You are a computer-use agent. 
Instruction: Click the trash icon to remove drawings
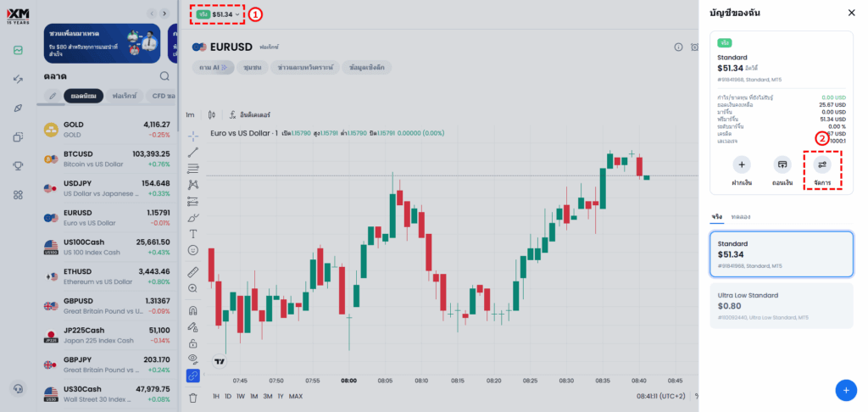tap(193, 397)
